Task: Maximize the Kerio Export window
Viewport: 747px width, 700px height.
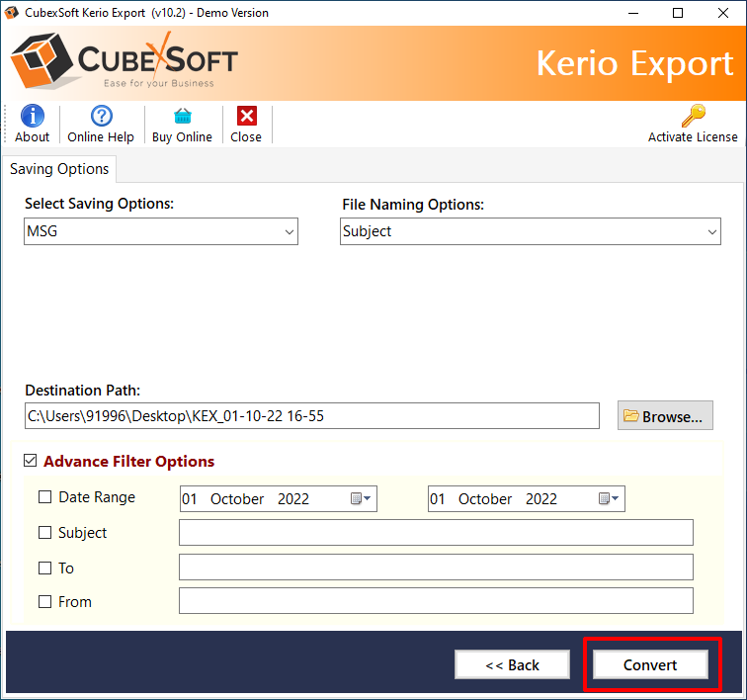Action: click(x=678, y=13)
